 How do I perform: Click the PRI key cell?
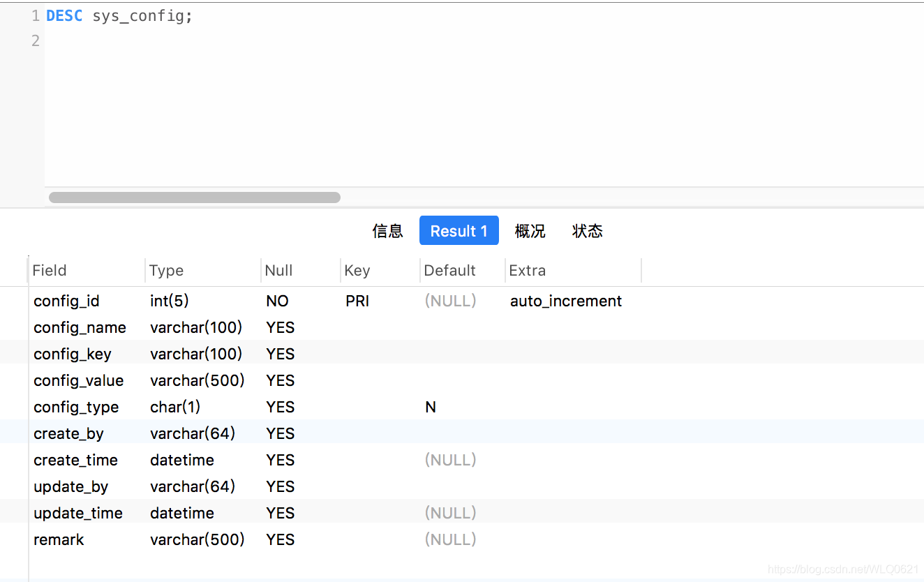357,301
